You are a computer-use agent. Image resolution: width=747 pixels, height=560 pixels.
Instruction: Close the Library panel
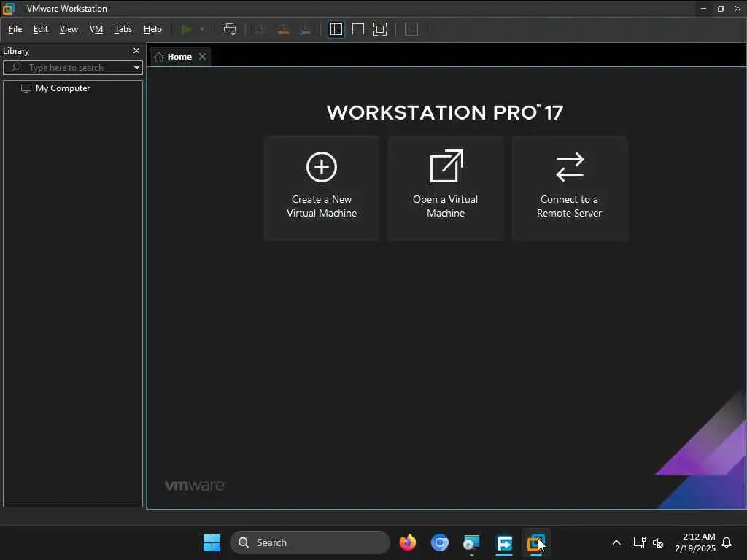point(136,50)
